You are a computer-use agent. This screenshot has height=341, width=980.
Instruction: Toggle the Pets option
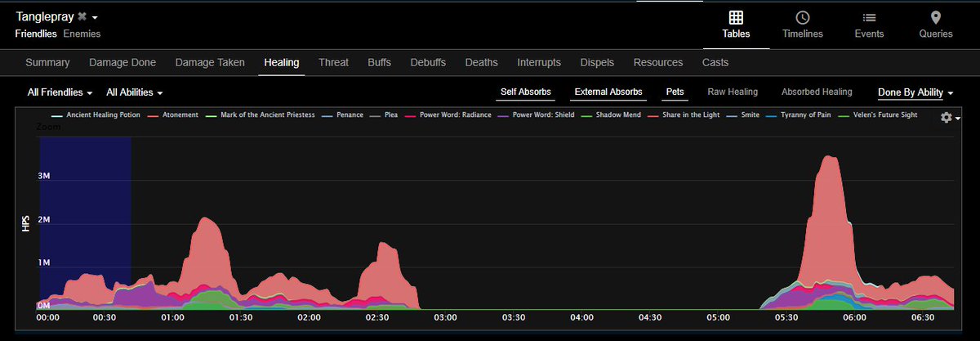pyautogui.click(x=675, y=92)
